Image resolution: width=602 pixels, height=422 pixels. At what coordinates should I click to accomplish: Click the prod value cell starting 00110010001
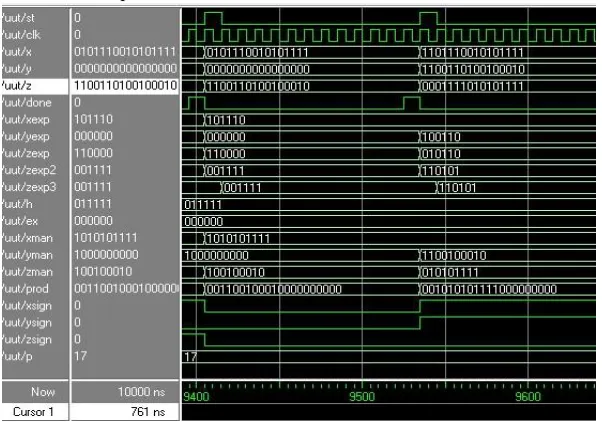[126, 288]
